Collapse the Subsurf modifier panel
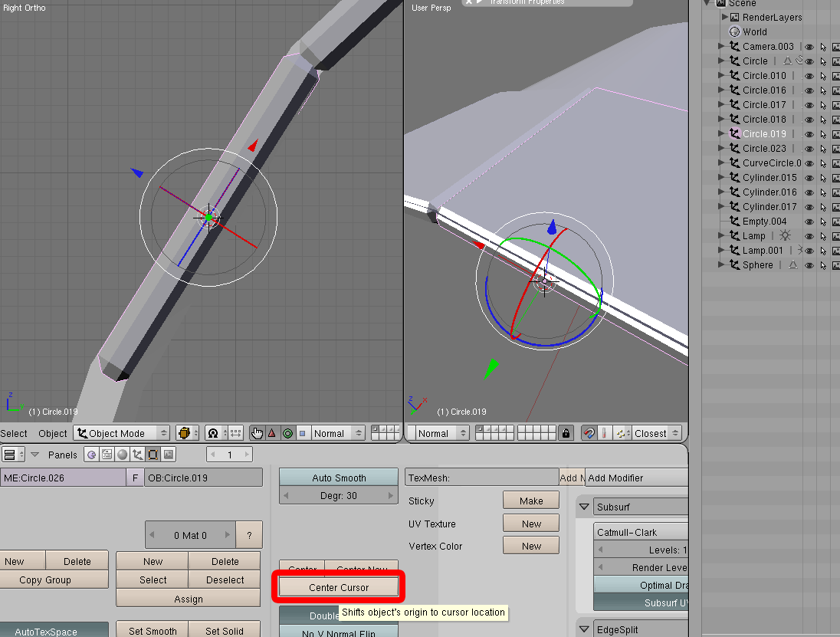This screenshot has width=840, height=637. coord(584,507)
